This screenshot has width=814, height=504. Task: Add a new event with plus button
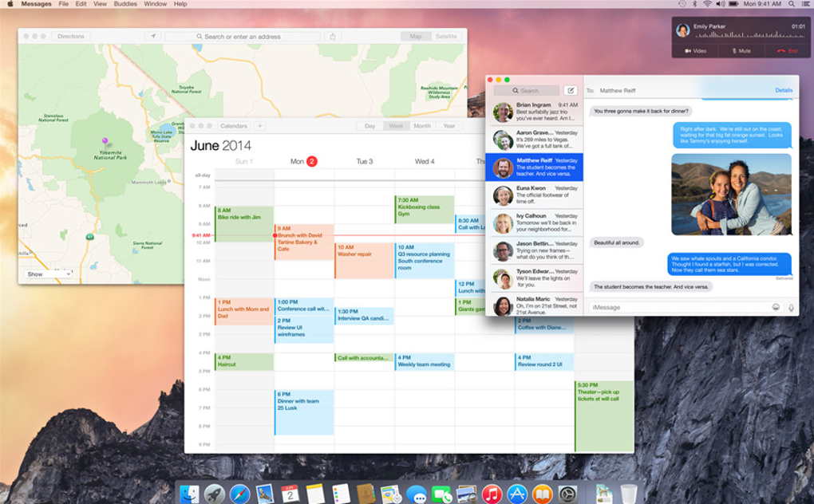point(260,125)
